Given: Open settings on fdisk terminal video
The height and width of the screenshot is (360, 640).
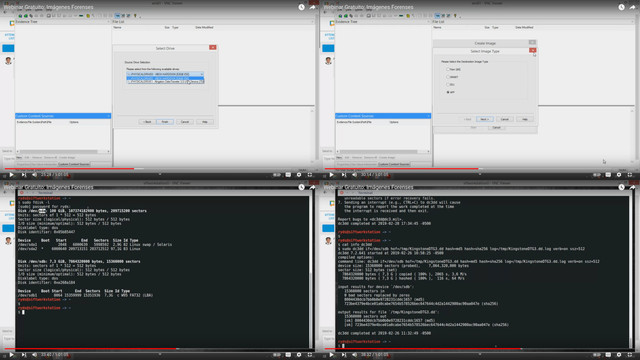Looking at the screenshot, I should click(299, 355).
